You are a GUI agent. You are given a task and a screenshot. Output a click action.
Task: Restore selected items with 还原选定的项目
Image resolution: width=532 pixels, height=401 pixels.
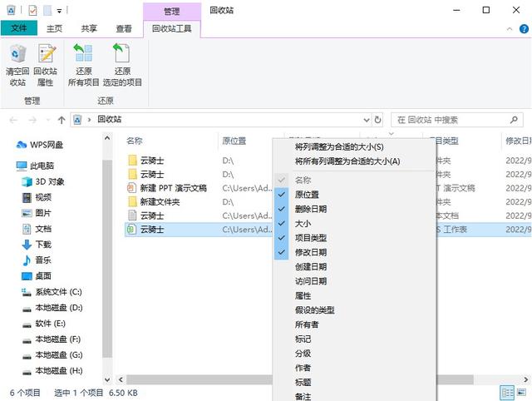[122, 65]
